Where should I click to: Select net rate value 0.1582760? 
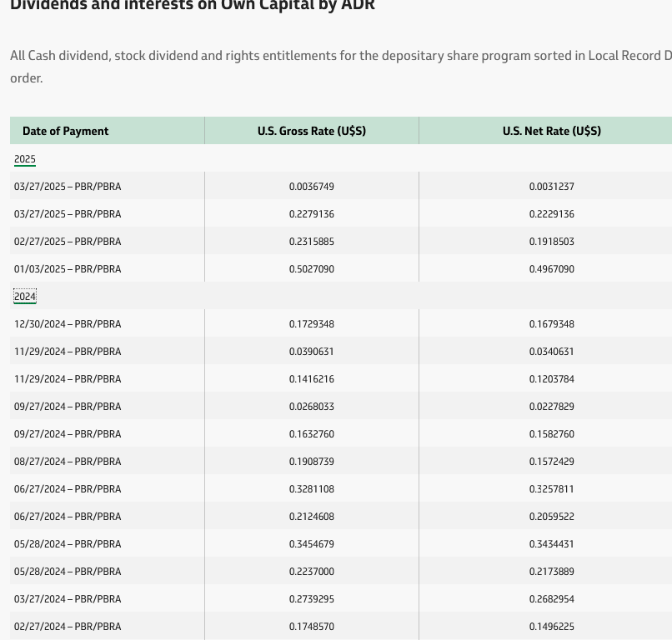[552, 433]
